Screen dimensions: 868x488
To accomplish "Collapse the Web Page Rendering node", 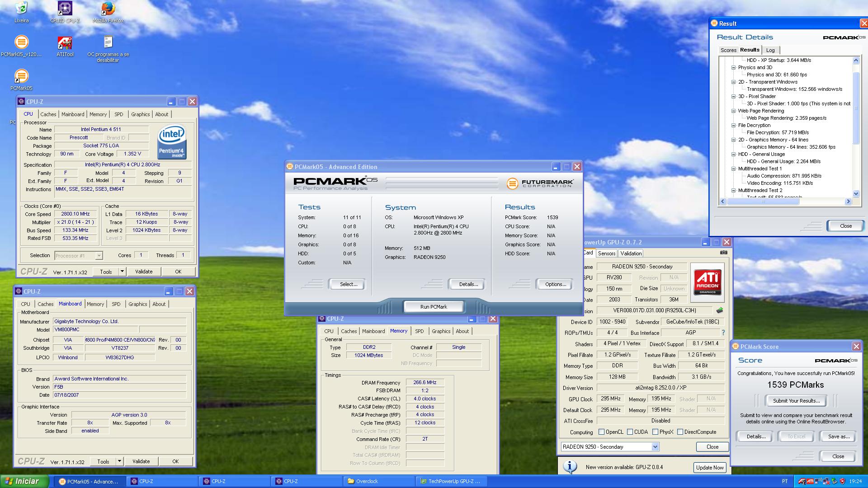I will [x=734, y=111].
